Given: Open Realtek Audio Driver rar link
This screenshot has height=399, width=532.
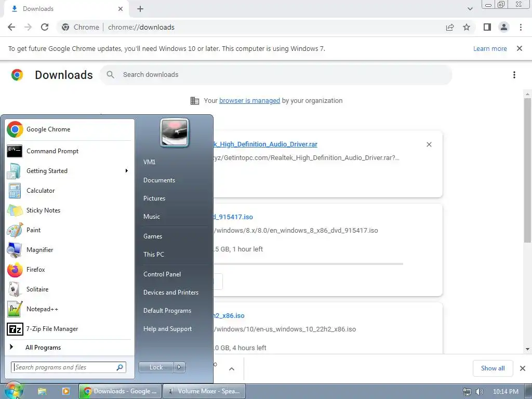Looking at the screenshot, I should (265, 144).
